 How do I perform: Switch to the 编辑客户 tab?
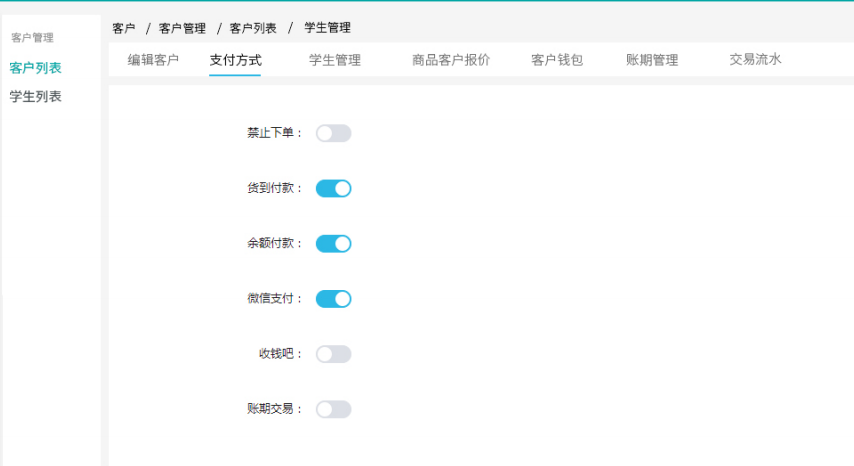[153, 60]
